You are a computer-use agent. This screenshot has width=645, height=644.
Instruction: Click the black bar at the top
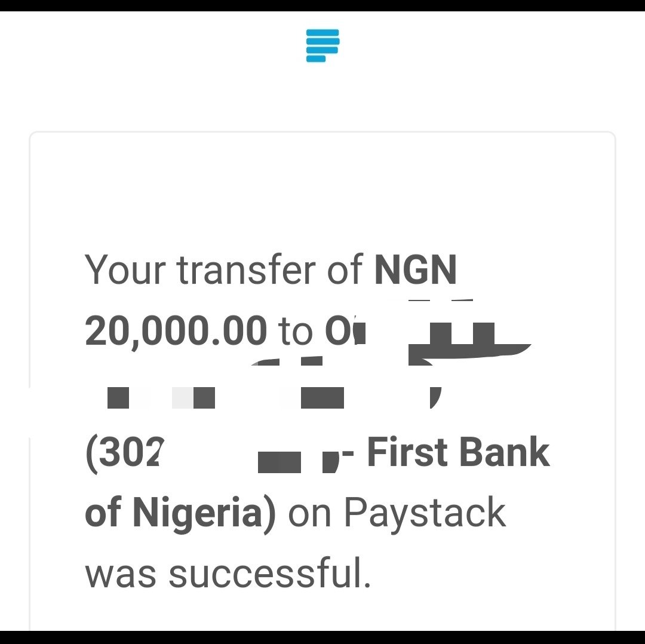pos(322,5)
